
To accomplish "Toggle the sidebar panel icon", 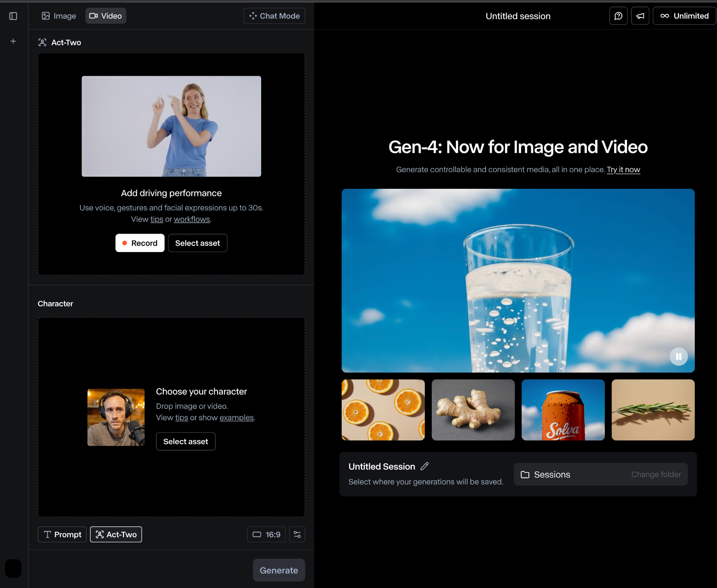I will (13, 16).
